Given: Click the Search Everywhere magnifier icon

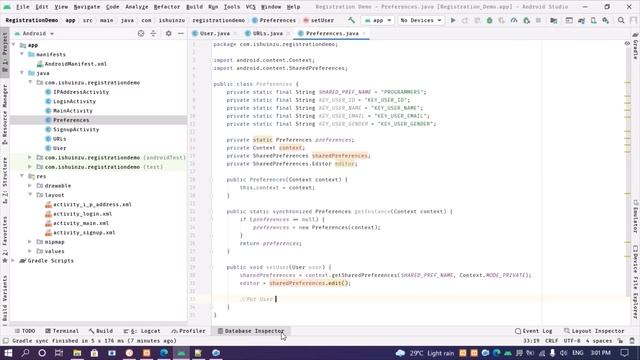Looking at the screenshot, I should (x=621, y=20).
